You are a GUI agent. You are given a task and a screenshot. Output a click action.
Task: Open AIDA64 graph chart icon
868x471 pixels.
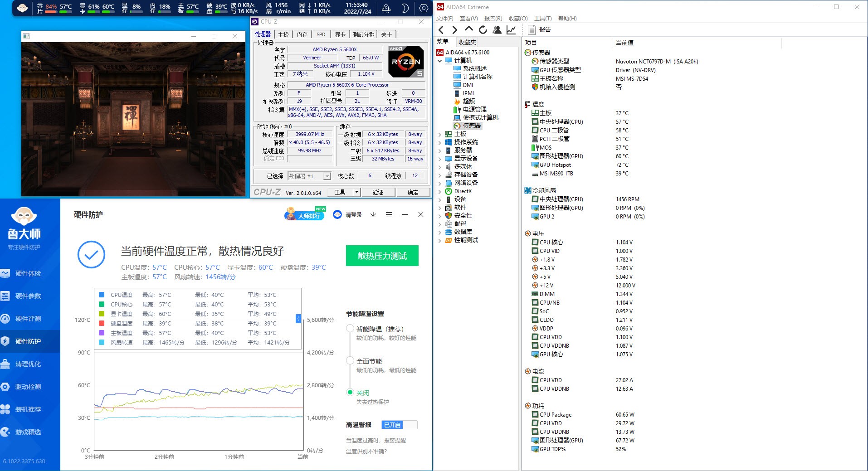tap(511, 30)
